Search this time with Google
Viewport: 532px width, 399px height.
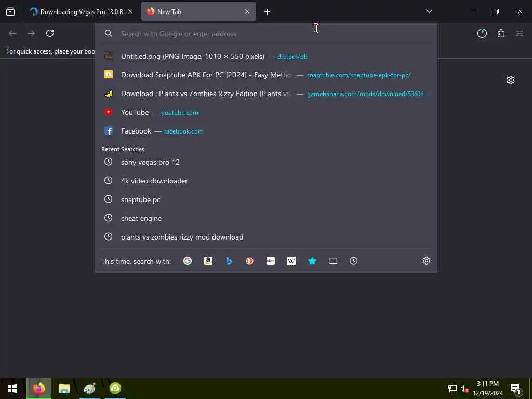(x=188, y=261)
